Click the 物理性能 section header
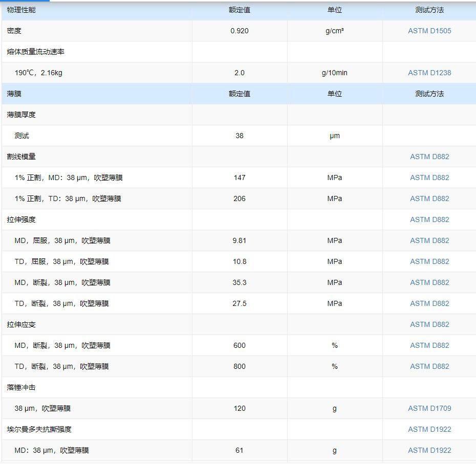Image resolution: width=476 pixels, height=464 pixels. click(21, 10)
